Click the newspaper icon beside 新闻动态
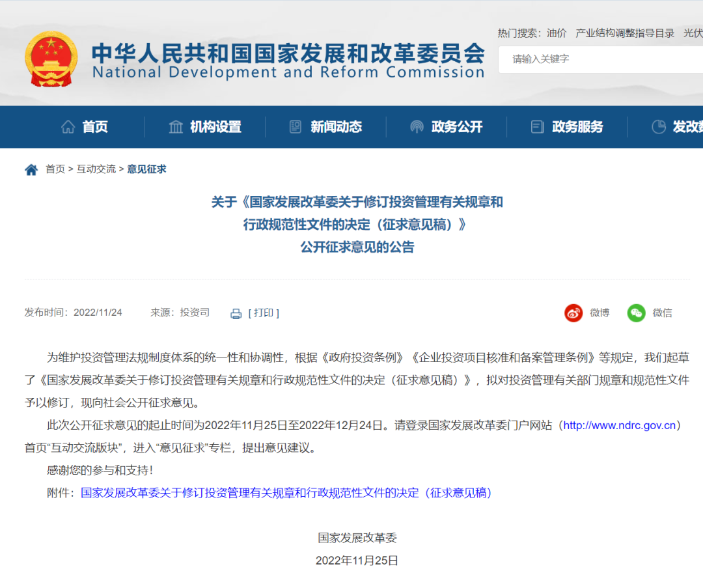This screenshot has width=703, height=588. point(296,127)
